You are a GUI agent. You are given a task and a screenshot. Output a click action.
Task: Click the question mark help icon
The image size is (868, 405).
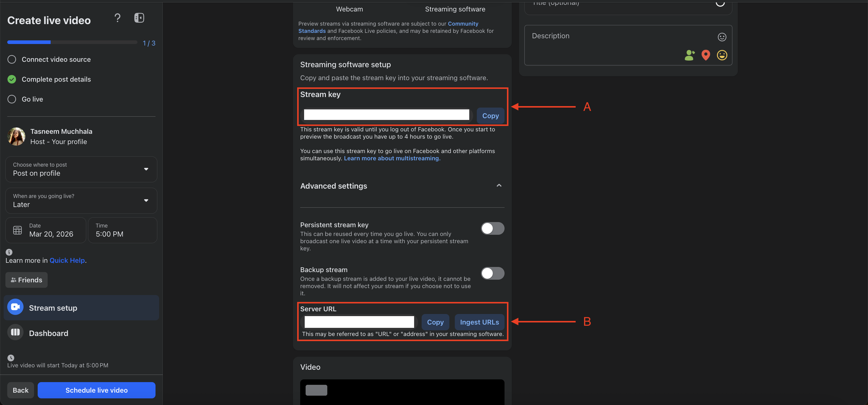click(117, 18)
